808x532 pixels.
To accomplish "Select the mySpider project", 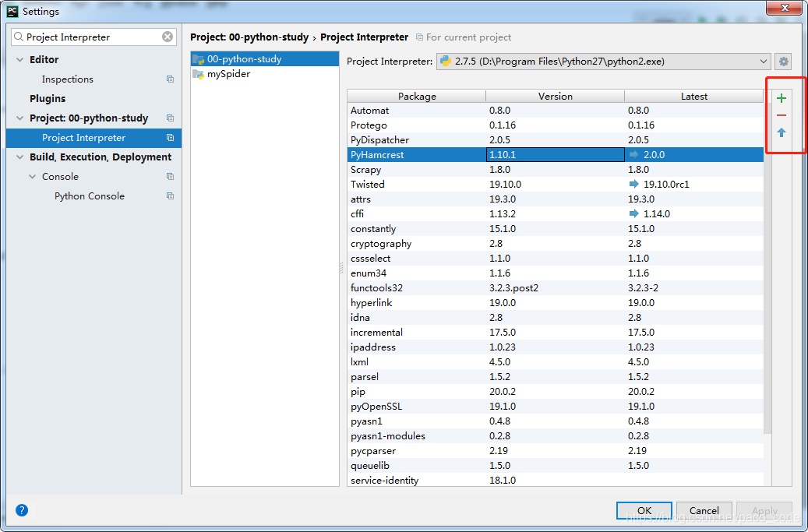I will (264, 74).
